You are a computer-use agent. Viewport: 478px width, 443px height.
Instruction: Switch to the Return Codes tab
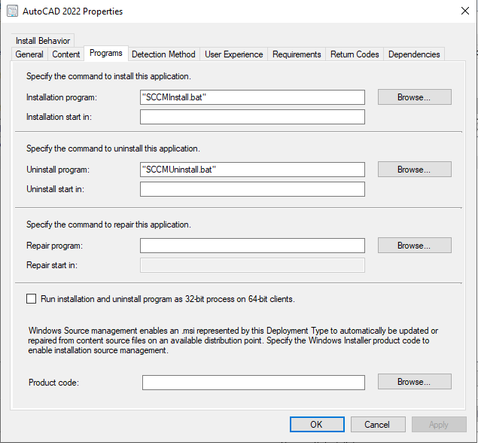coord(355,54)
